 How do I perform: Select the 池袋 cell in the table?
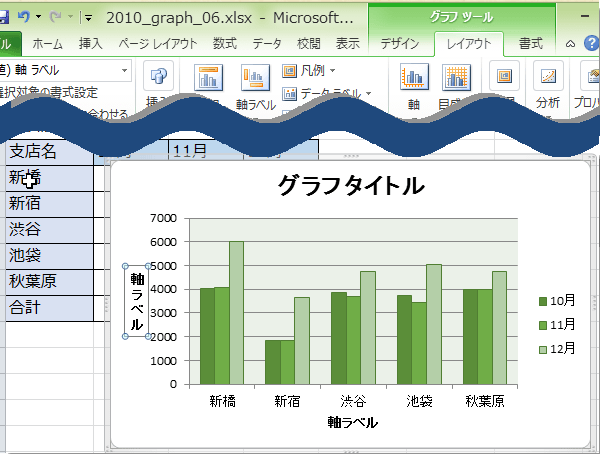pos(49,256)
